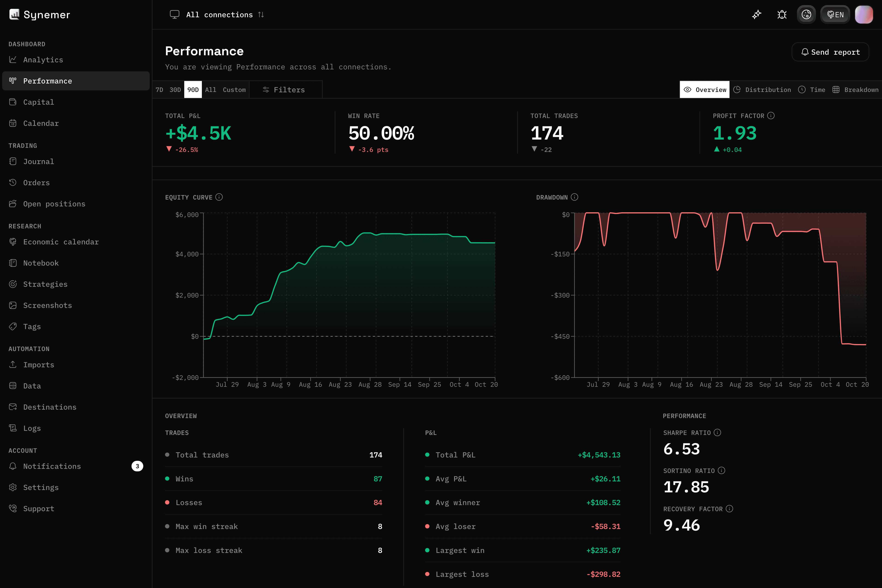Image resolution: width=882 pixels, height=588 pixels.
Task: Click the Strategies target icon
Action: pos(13,284)
